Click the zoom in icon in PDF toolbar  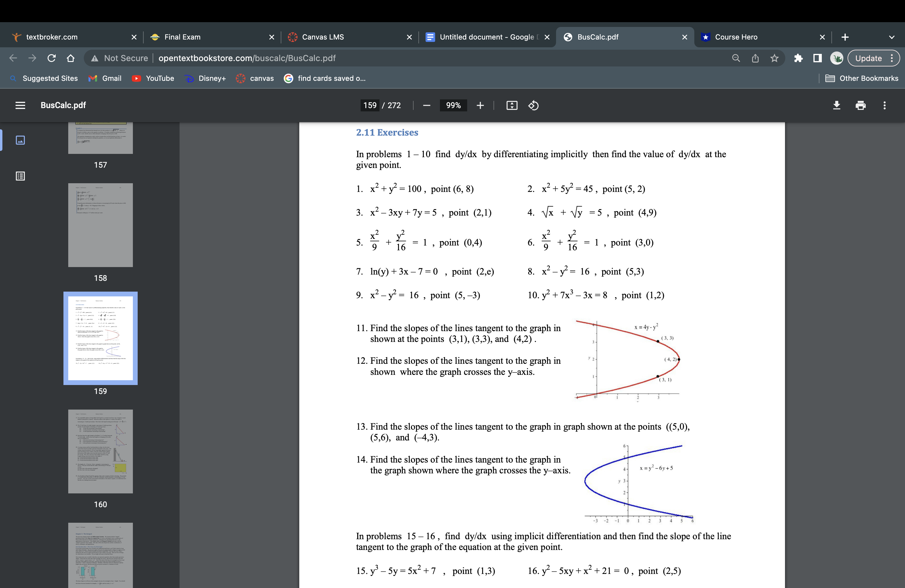pyautogui.click(x=480, y=105)
